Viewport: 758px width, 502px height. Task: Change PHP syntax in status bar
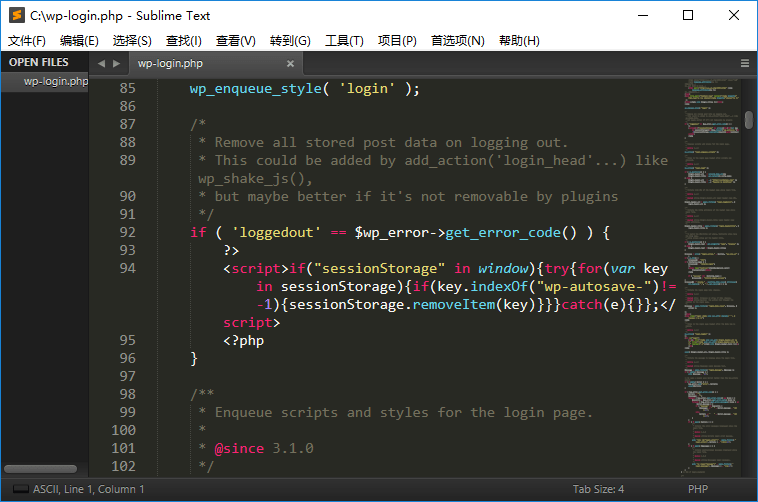(x=697, y=489)
